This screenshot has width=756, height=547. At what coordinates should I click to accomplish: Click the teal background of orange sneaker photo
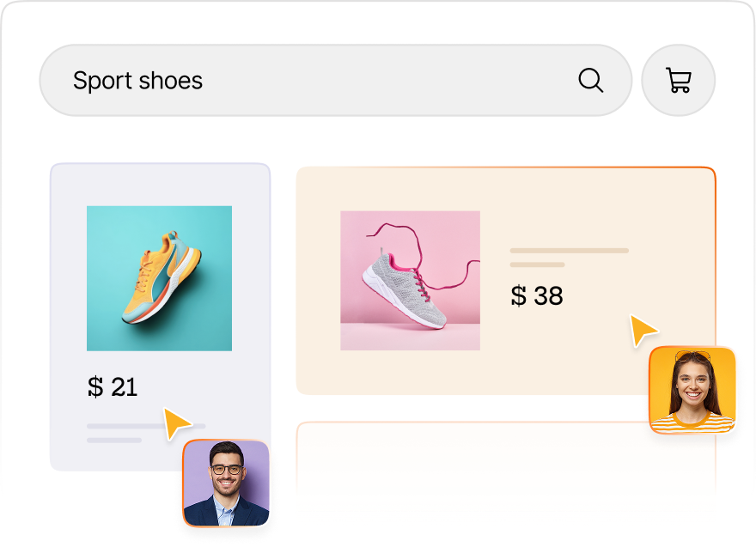pyautogui.click(x=111, y=231)
